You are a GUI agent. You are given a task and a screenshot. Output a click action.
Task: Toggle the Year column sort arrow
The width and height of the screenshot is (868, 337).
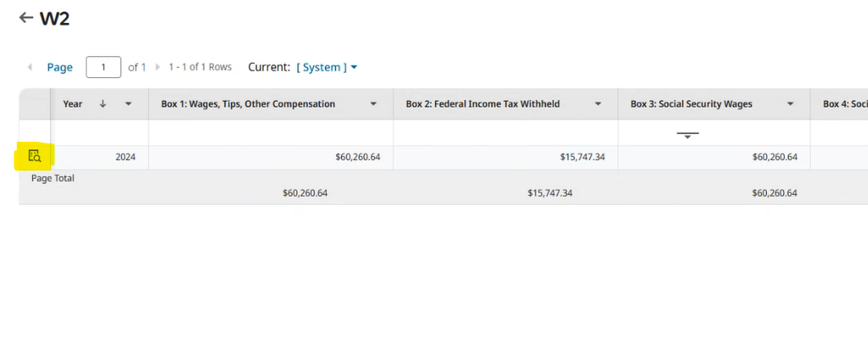103,104
